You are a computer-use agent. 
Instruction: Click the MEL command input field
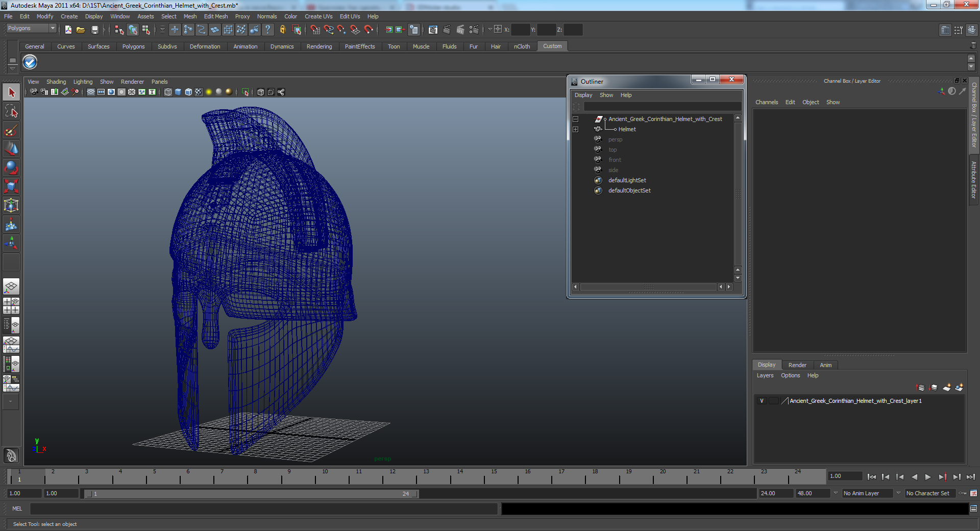pyautogui.click(x=263, y=509)
